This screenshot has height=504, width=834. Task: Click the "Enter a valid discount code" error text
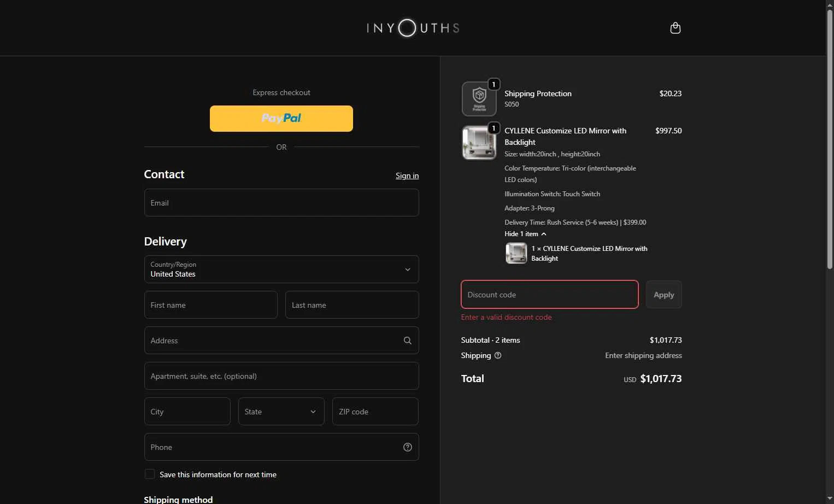pyautogui.click(x=506, y=317)
